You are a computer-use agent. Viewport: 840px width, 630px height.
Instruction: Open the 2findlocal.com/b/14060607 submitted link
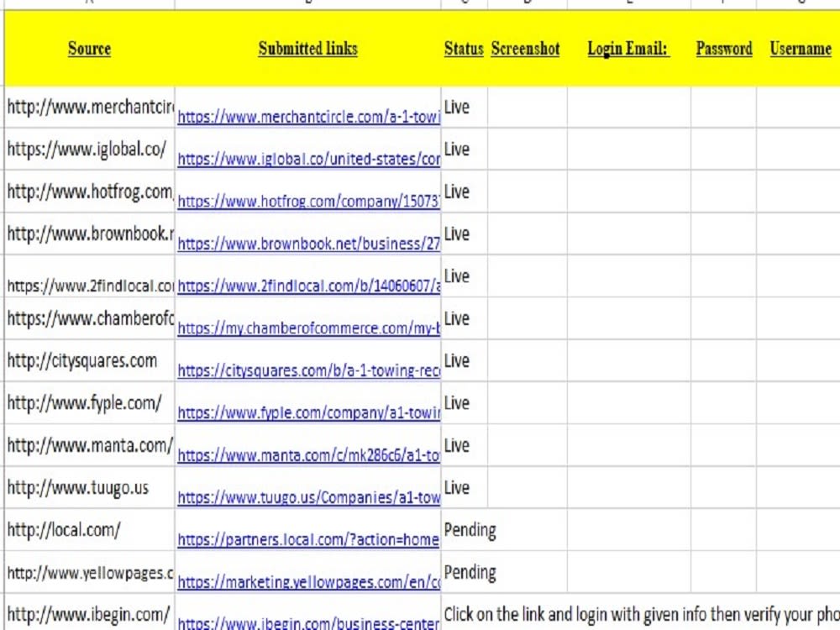(308, 286)
